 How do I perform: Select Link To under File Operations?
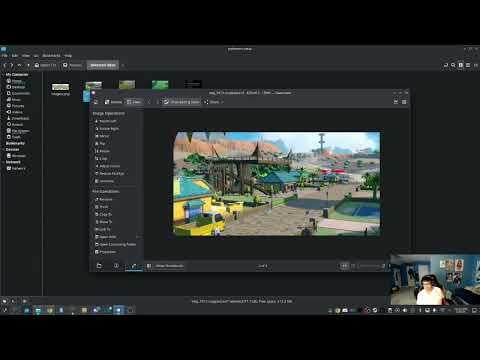103,229
